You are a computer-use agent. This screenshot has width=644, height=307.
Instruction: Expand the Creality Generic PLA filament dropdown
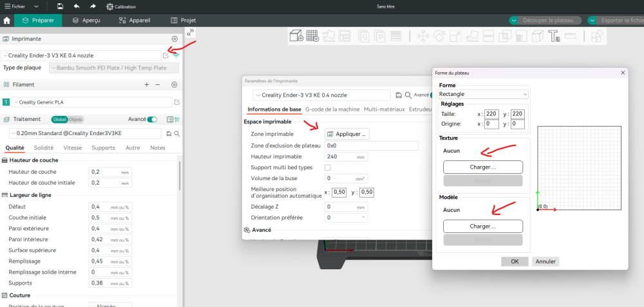(x=91, y=102)
